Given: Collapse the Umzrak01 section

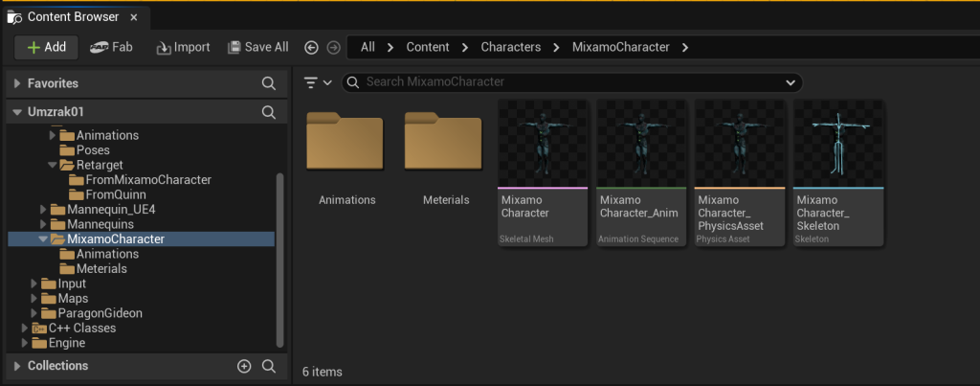Looking at the screenshot, I should point(17,113).
